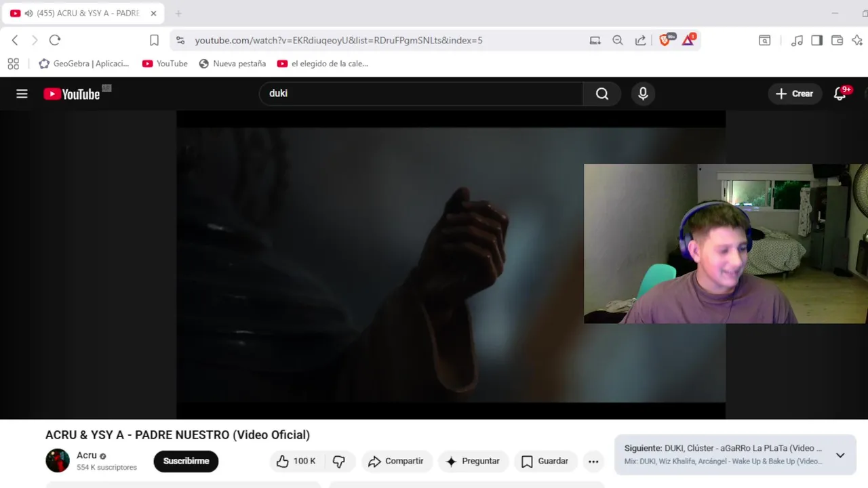Select the ACRU & YSY A browser tab
This screenshot has width=868, height=488.
83,14
